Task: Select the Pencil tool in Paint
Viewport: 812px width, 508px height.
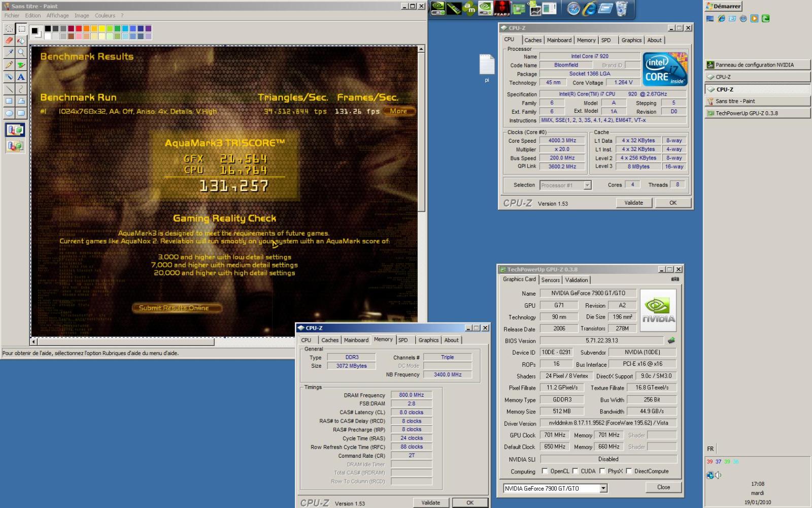Action: point(9,65)
